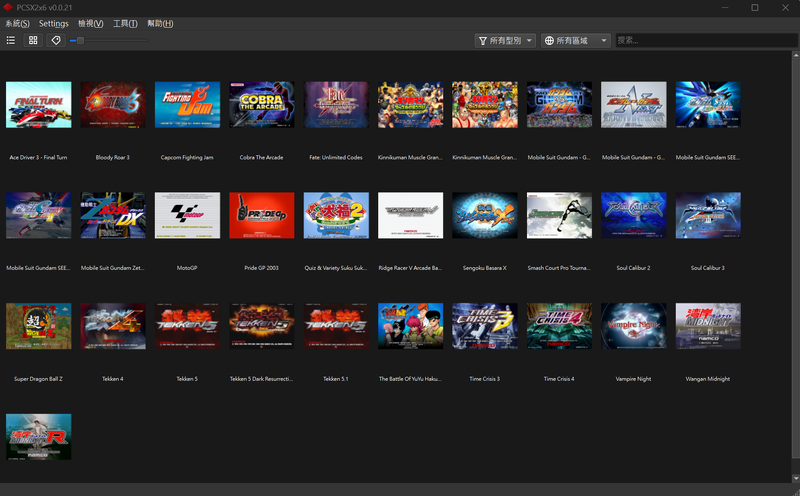Maximize the PCSX2x6 window

point(755,7)
